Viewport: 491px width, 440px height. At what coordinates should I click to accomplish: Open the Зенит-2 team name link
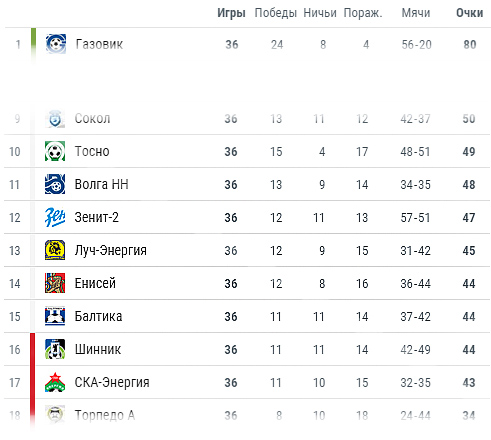[x=97, y=217]
